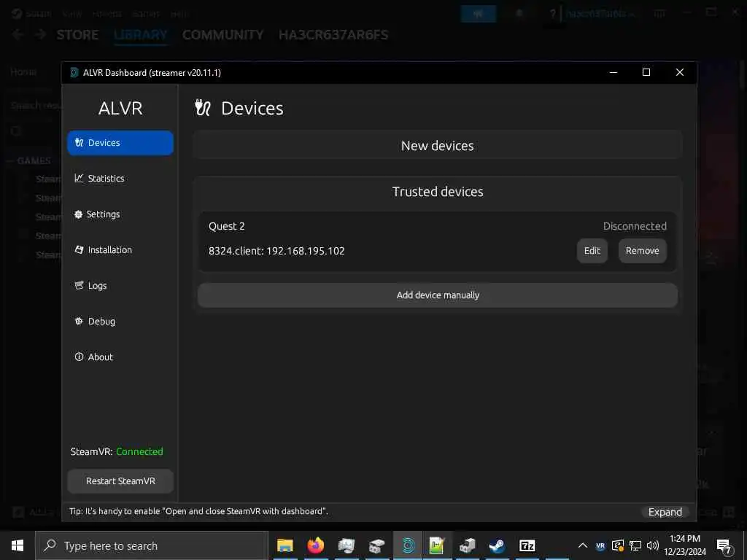Image resolution: width=747 pixels, height=560 pixels.
Task: Click the taskbar search box
Action: tap(152, 545)
